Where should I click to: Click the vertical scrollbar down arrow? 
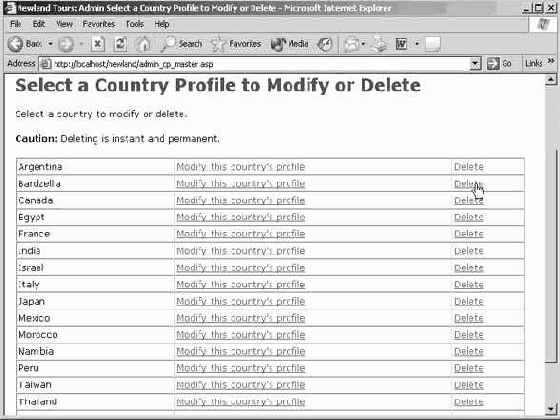tap(551, 408)
